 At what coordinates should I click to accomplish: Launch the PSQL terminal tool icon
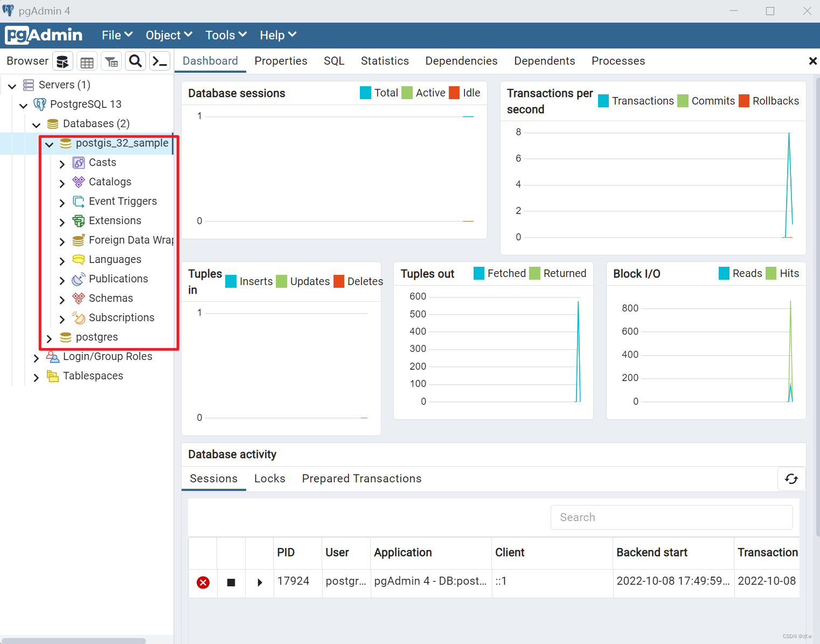[160, 61]
